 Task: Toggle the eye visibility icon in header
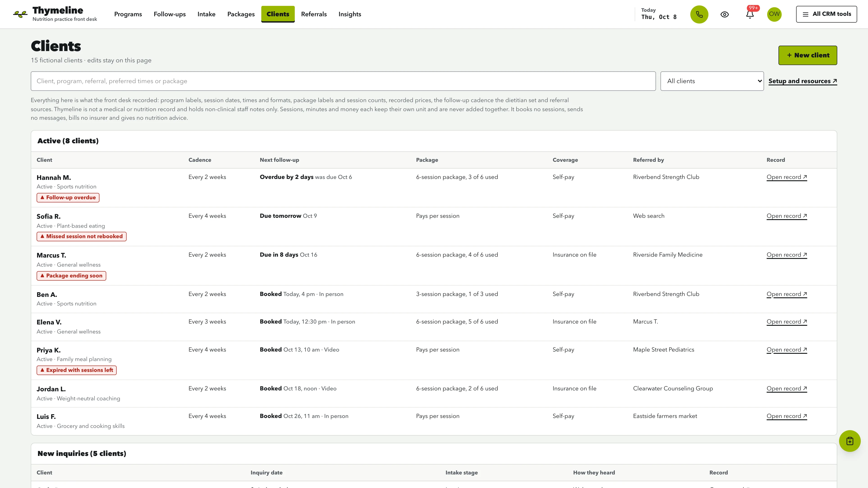[724, 14]
